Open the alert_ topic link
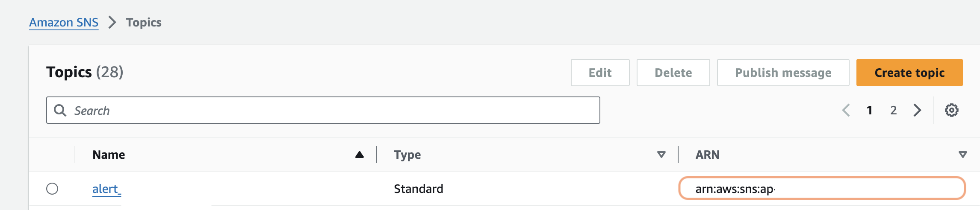 point(106,189)
